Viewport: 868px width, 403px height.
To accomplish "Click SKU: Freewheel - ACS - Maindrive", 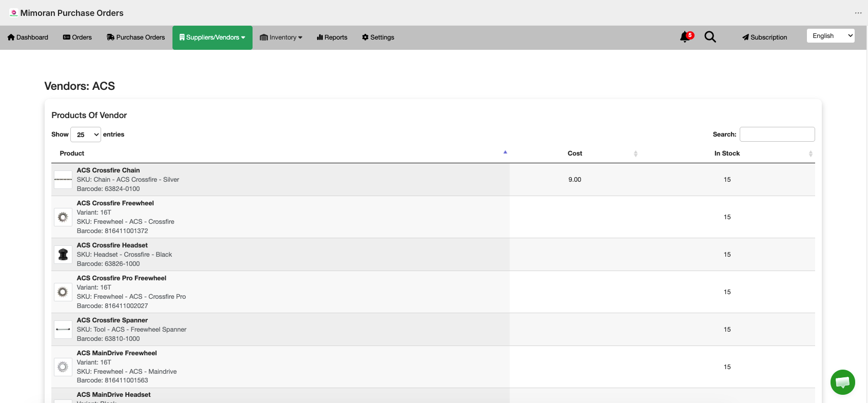I will pos(127,372).
